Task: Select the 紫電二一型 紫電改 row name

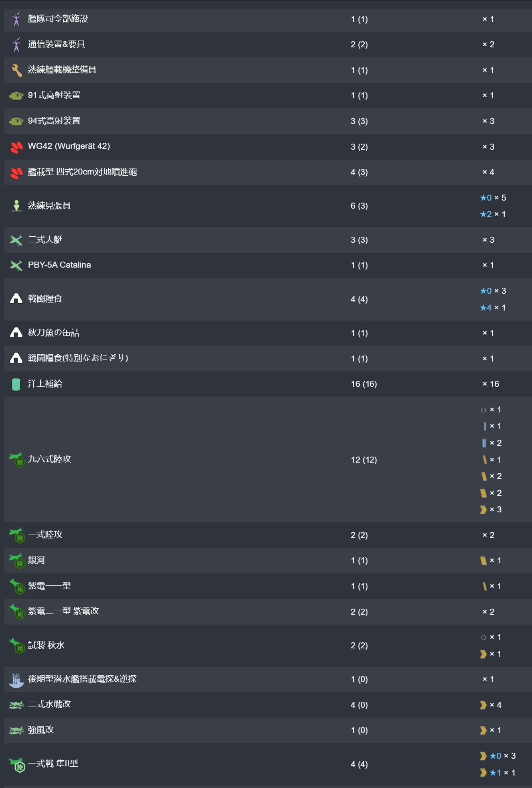Action: tap(63, 611)
